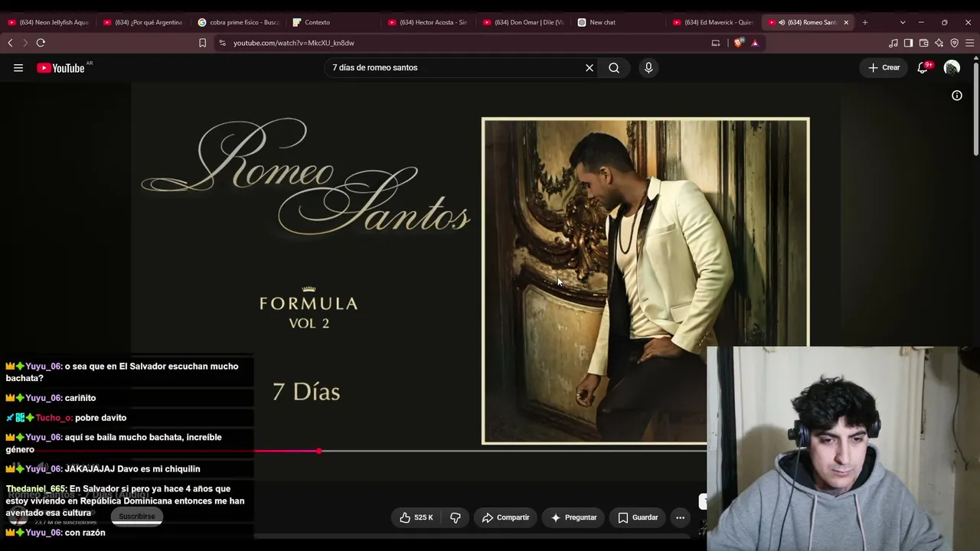Viewport: 980px width, 551px height.
Task: Click username Thedaniel_665 in chat
Action: [36, 489]
